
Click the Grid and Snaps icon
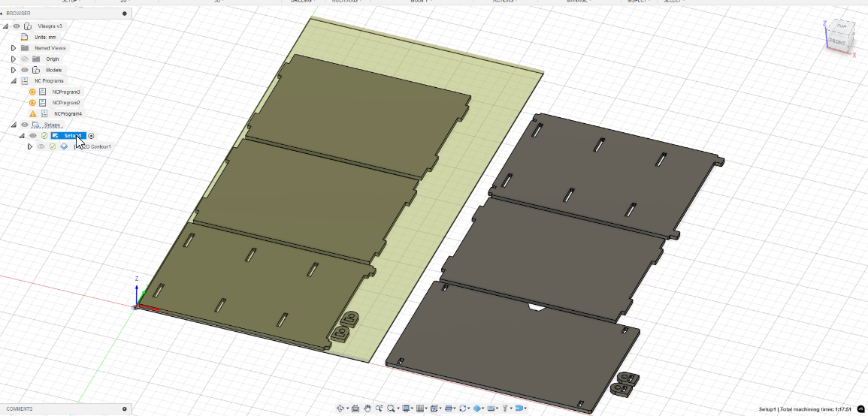(x=420, y=408)
